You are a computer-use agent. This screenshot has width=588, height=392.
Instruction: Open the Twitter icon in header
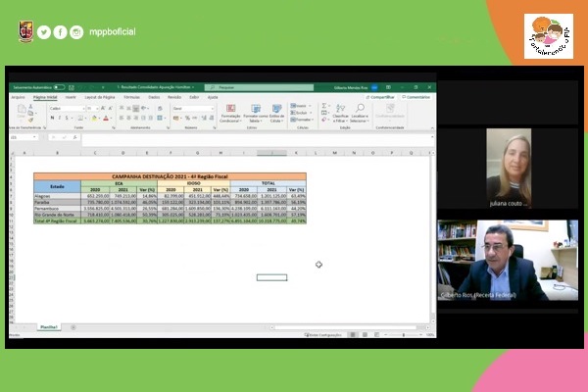pyautogui.click(x=44, y=32)
